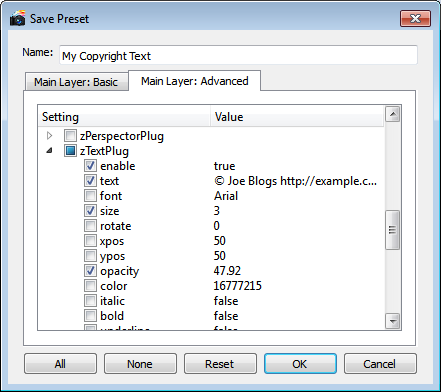Screen dimensions: 441x392
Task: Click the Name input field
Action: (238, 55)
